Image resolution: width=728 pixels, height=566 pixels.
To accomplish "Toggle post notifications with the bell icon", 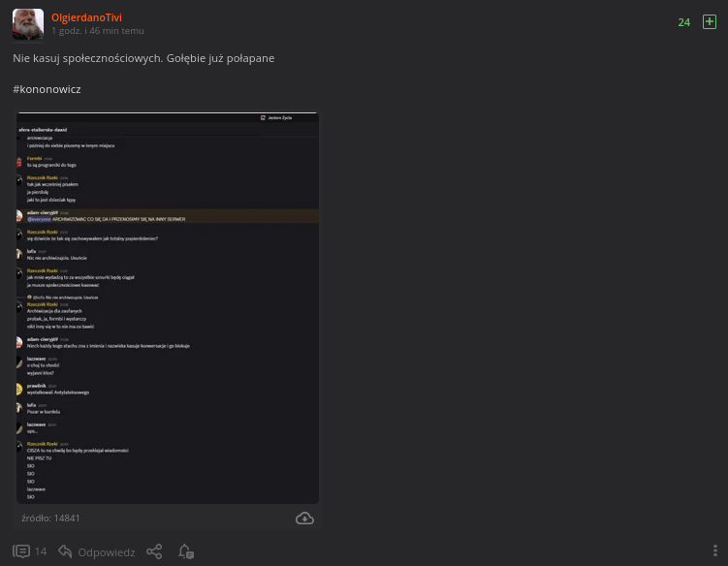I will point(186,551).
